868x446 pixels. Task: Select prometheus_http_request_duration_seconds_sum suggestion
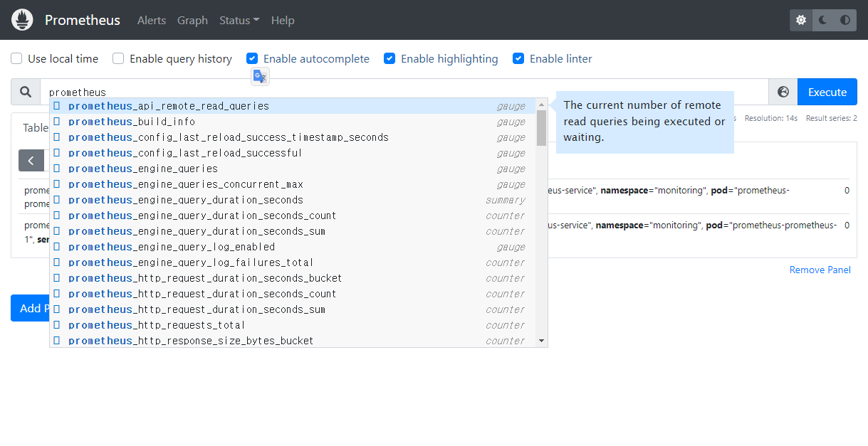click(293, 309)
